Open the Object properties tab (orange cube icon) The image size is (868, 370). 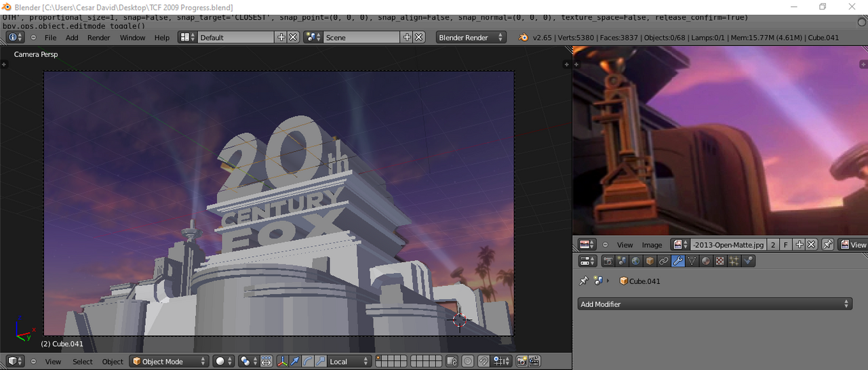tap(650, 261)
